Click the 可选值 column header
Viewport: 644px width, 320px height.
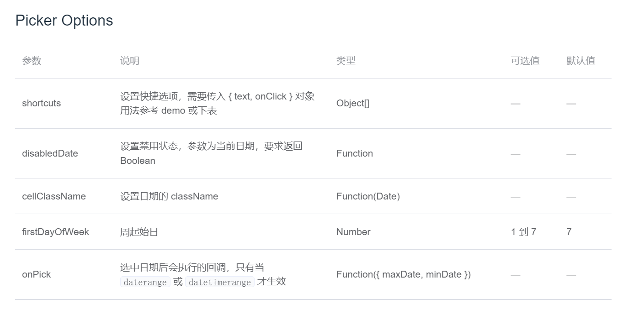[x=525, y=61]
